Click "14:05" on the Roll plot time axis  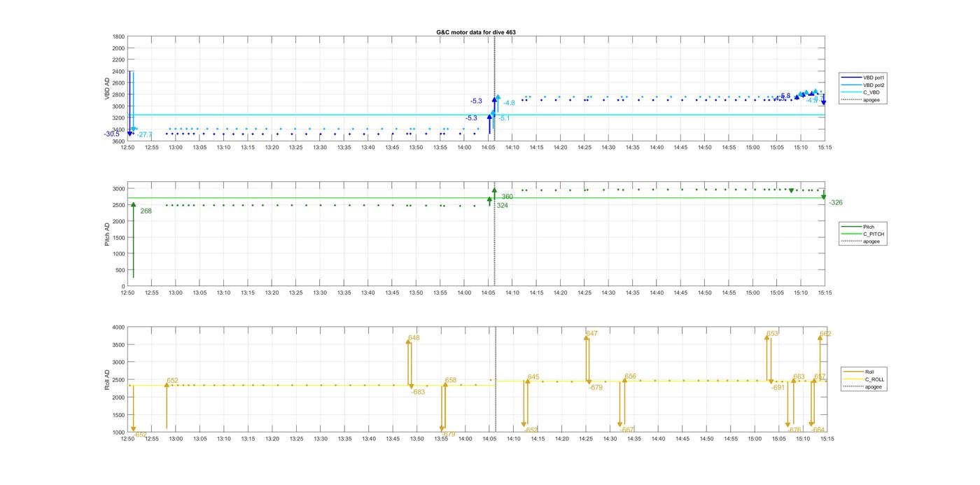tap(490, 439)
